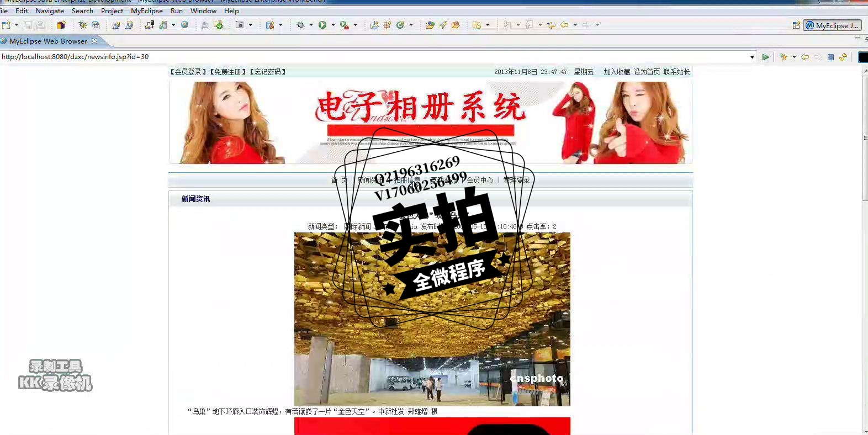Open the Window menu
Image resolution: width=868 pixels, height=435 pixels.
tap(203, 10)
